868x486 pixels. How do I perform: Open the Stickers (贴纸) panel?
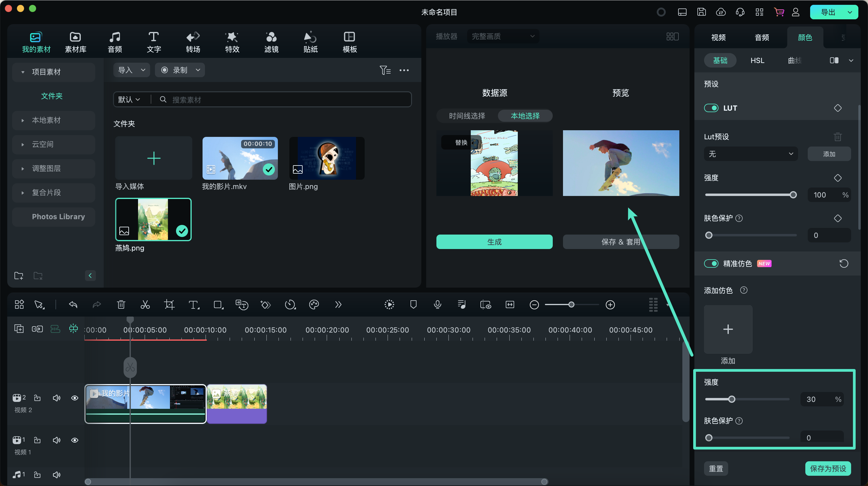310,42
